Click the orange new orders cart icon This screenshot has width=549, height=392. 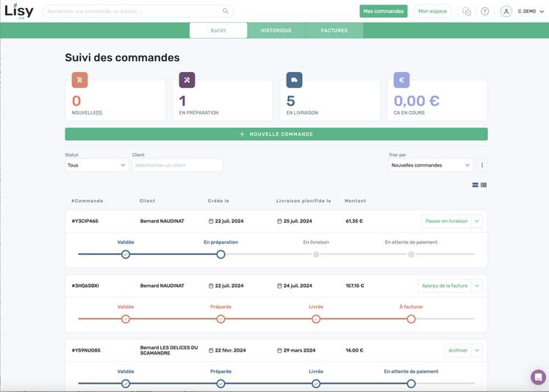pyautogui.click(x=79, y=80)
